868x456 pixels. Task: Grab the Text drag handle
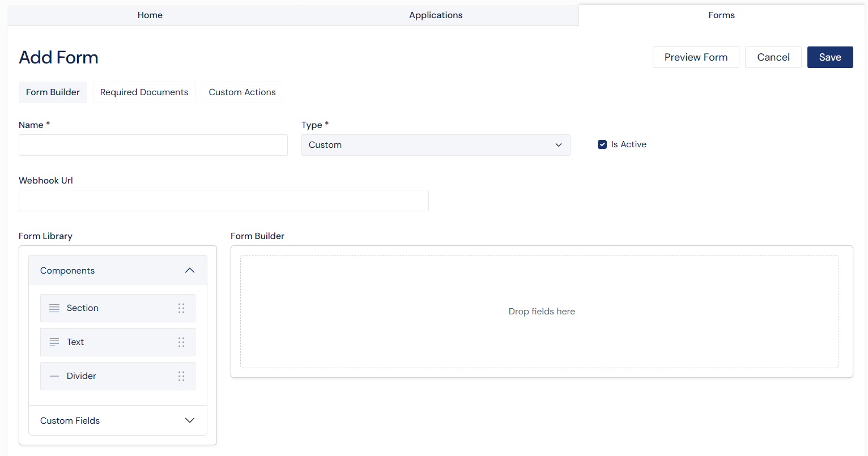pyautogui.click(x=181, y=342)
